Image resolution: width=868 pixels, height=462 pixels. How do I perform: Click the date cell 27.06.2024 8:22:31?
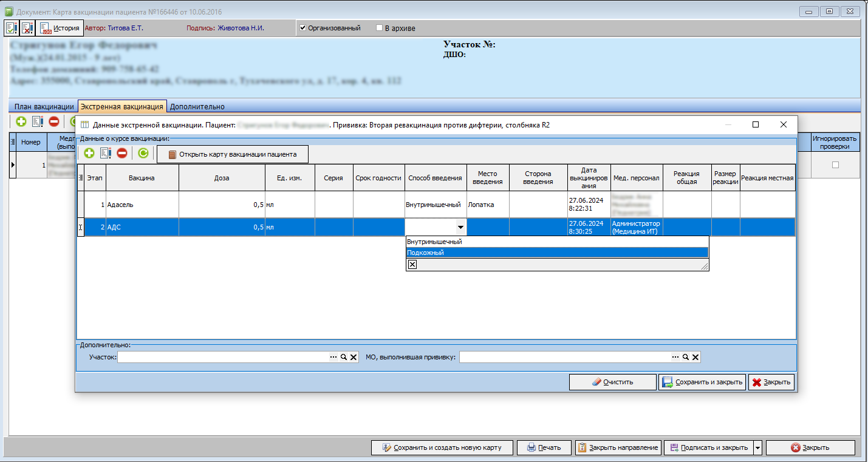point(589,205)
